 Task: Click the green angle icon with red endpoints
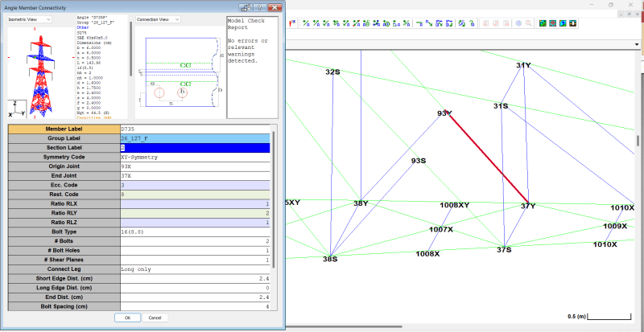pos(357,23)
